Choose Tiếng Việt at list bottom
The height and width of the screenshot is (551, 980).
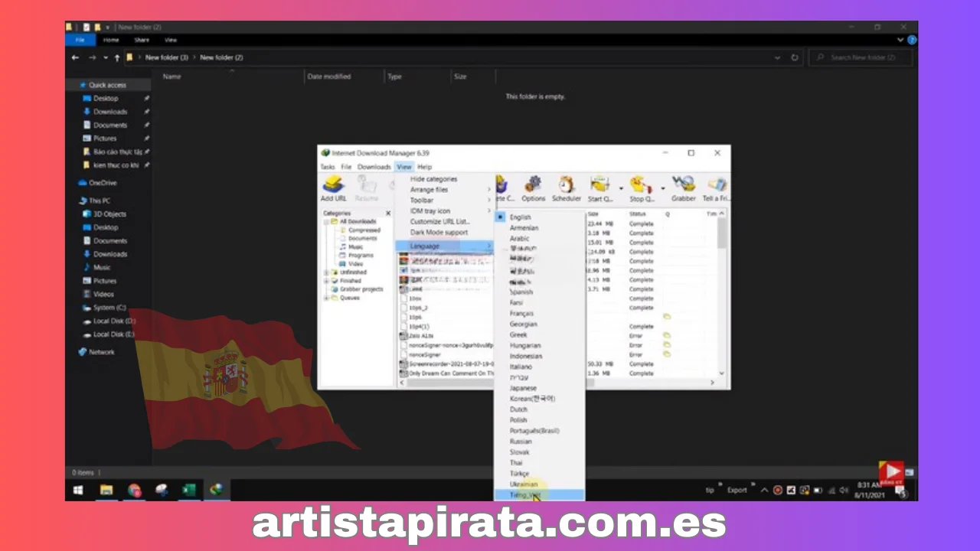click(539, 495)
